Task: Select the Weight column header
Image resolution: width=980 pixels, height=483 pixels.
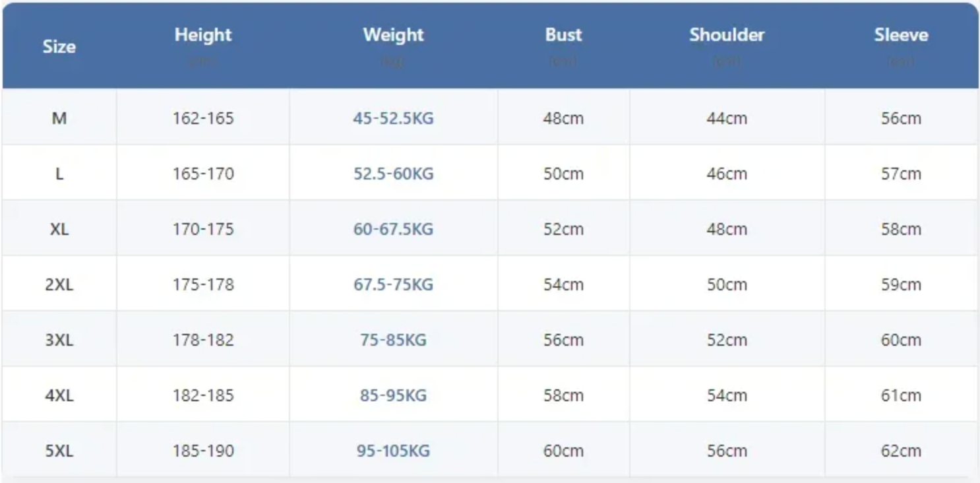Action: (393, 35)
